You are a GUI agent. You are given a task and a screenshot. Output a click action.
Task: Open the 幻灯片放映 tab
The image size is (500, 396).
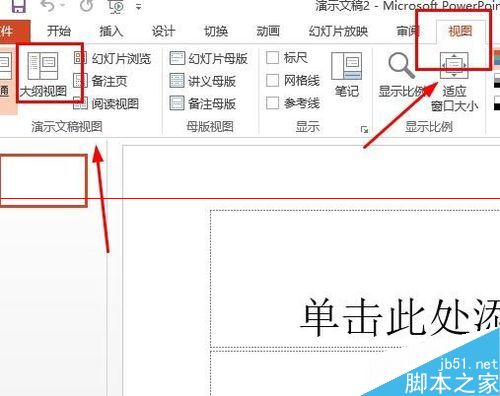click(338, 31)
